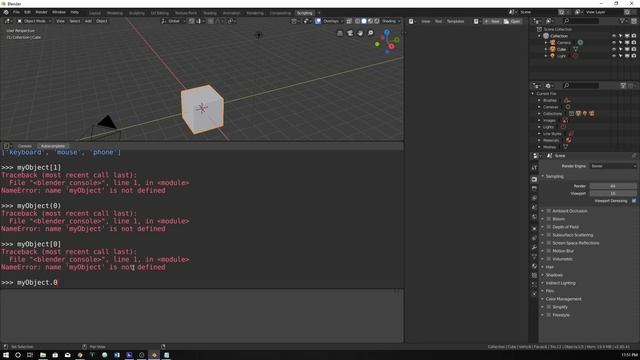Viewport: 640px width, 360px height.
Task: Open the text editor Templates menu
Action: 455,21
